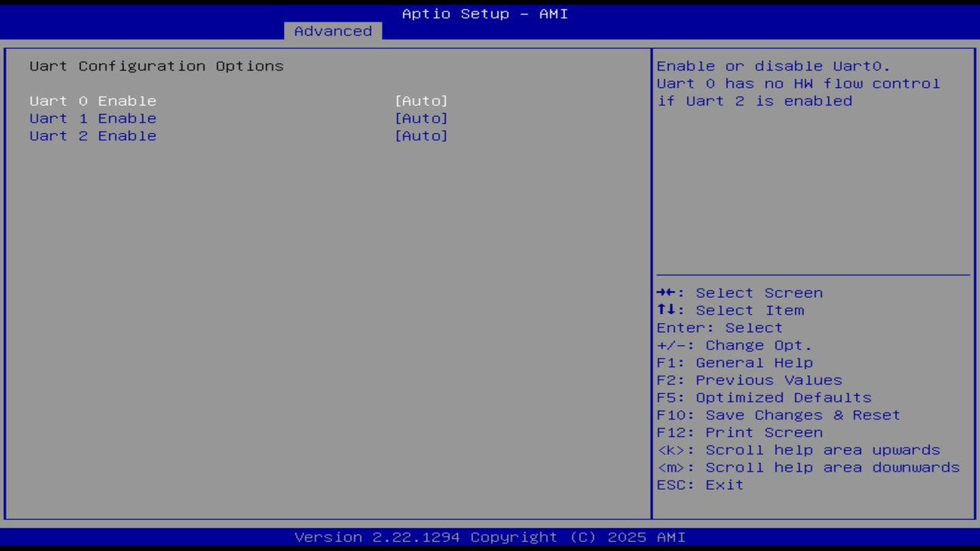The image size is (980, 551).
Task: Click the Uart0 help description text
Action: [798, 83]
